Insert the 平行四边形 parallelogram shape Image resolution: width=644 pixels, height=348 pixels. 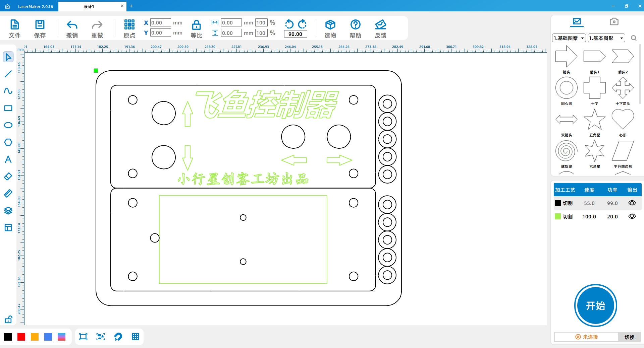623,151
